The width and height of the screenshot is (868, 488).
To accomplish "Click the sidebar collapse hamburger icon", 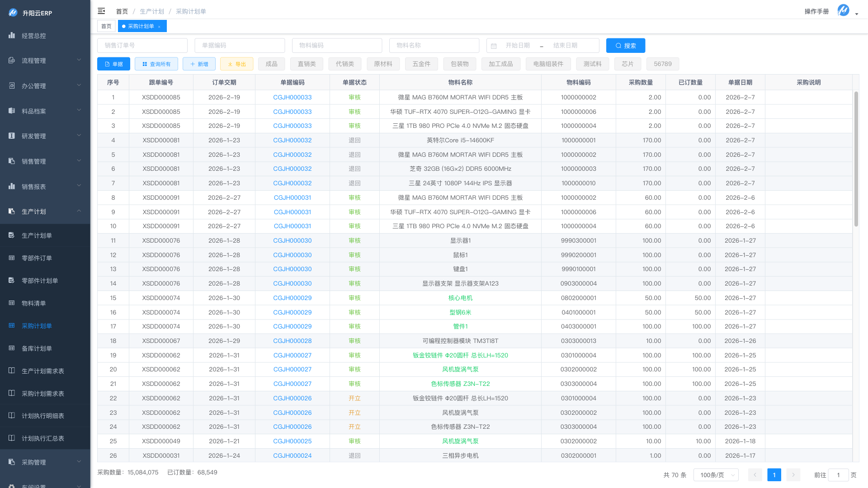I will (x=101, y=11).
